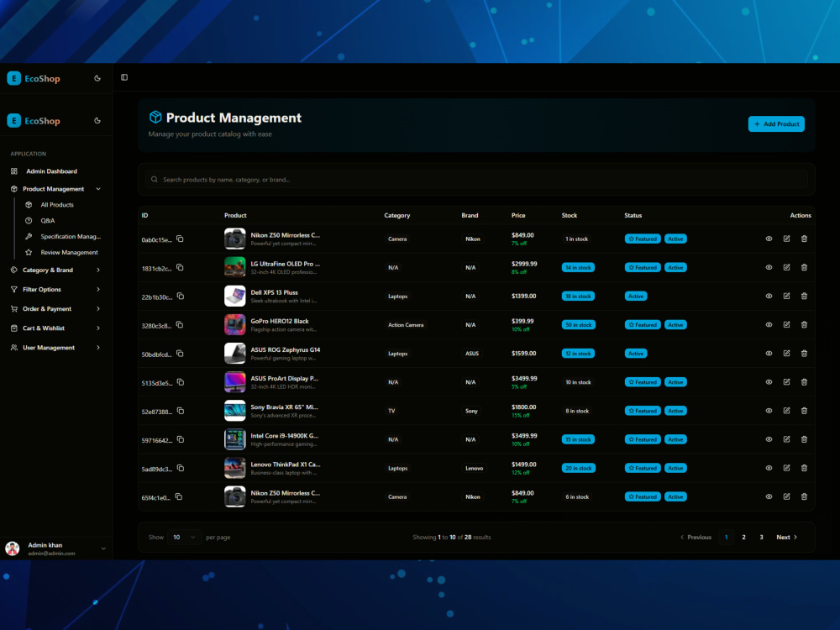
Task: Toggle dark mode moon icon in top header
Action: [97, 78]
